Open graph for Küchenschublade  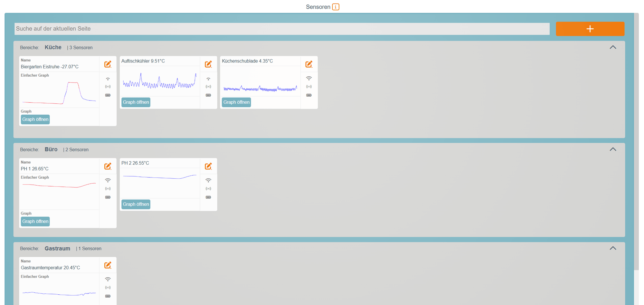tap(236, 102)
